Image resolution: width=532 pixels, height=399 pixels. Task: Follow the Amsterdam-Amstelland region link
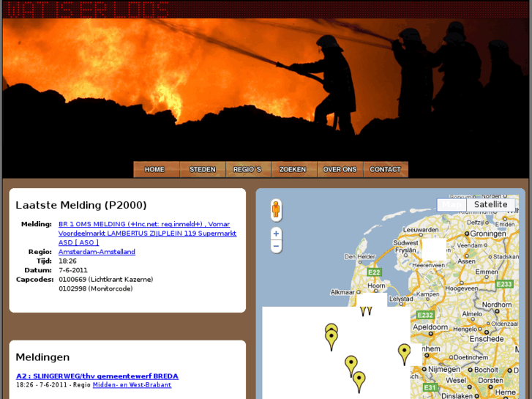[x=97, y=252]
